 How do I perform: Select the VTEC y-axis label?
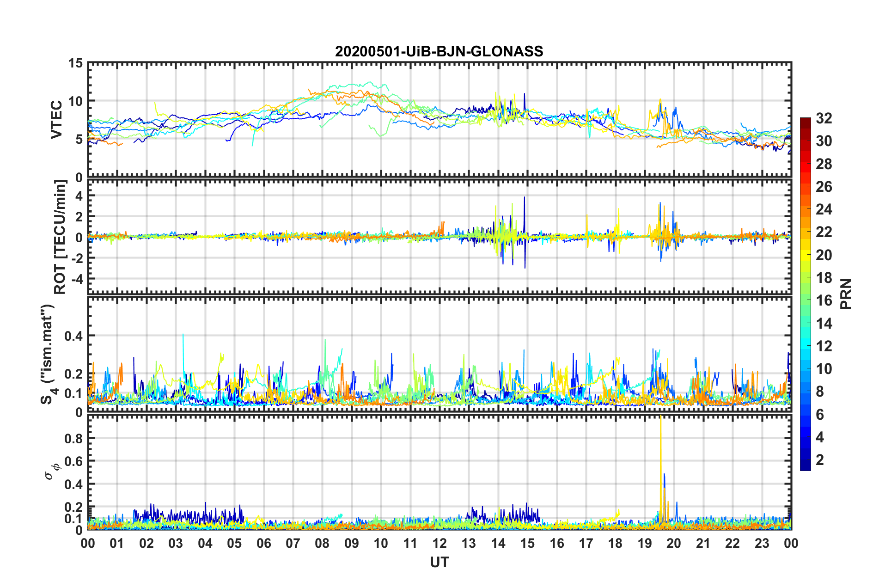click(x=56, y=120)
